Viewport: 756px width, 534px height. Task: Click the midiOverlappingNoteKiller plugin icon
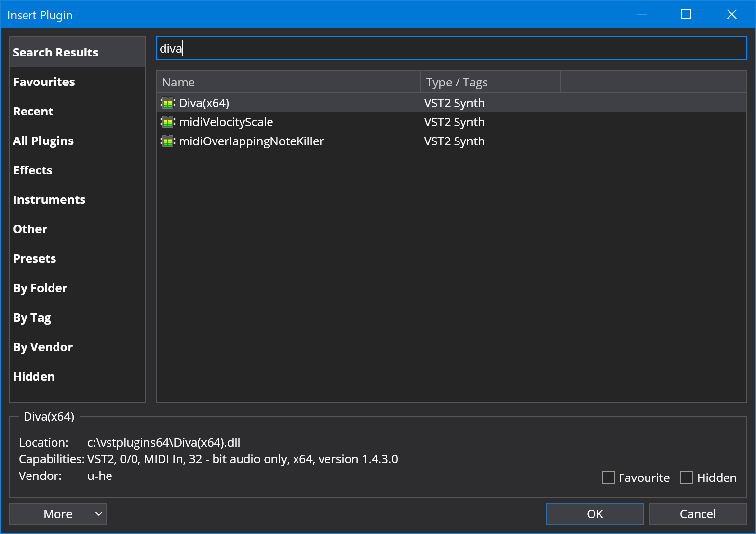click(168, 141)
